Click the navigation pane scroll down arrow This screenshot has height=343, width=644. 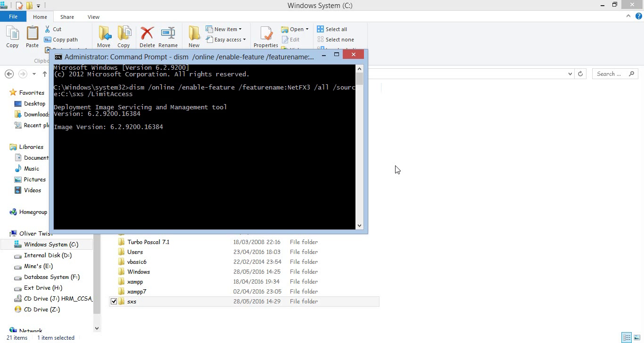[x=97, y=328]
